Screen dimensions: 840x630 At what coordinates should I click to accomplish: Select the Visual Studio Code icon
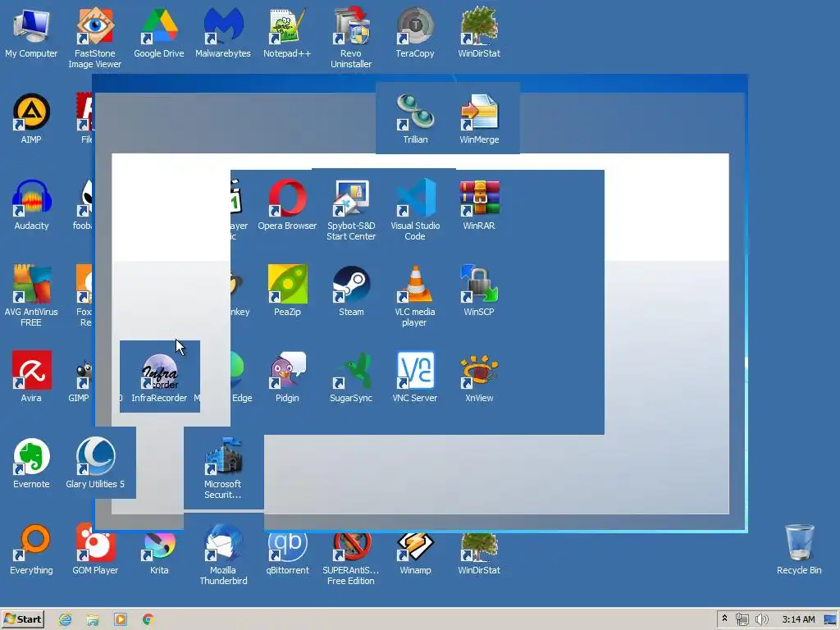click(415, 210)
